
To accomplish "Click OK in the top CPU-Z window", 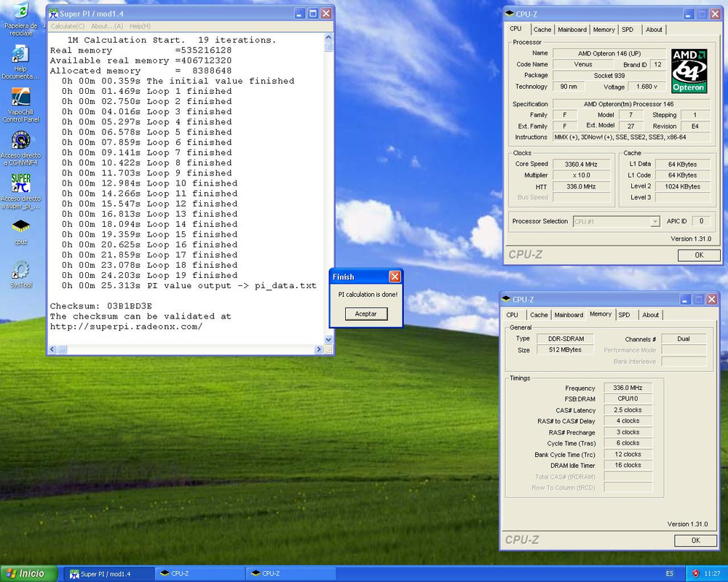I will (699, 255).
